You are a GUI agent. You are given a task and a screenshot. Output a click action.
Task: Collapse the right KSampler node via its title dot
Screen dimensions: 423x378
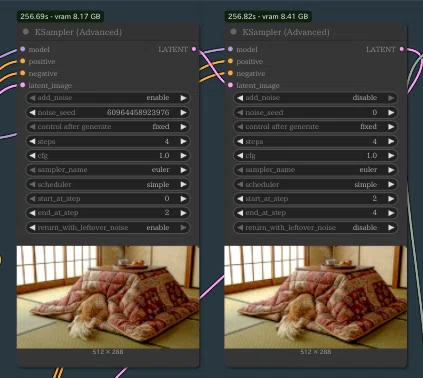(233, 32)
